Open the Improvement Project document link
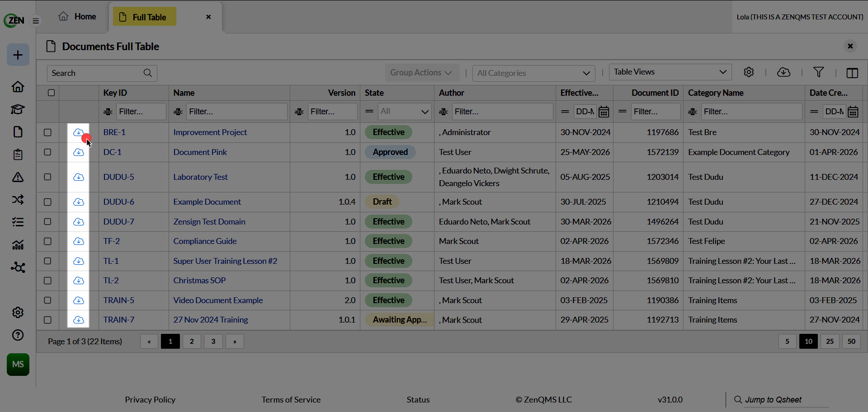 coord(210,132)
